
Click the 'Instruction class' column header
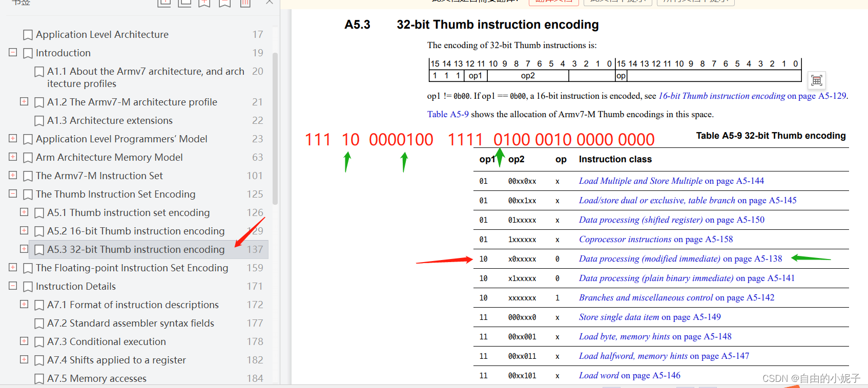pos(615,159)
